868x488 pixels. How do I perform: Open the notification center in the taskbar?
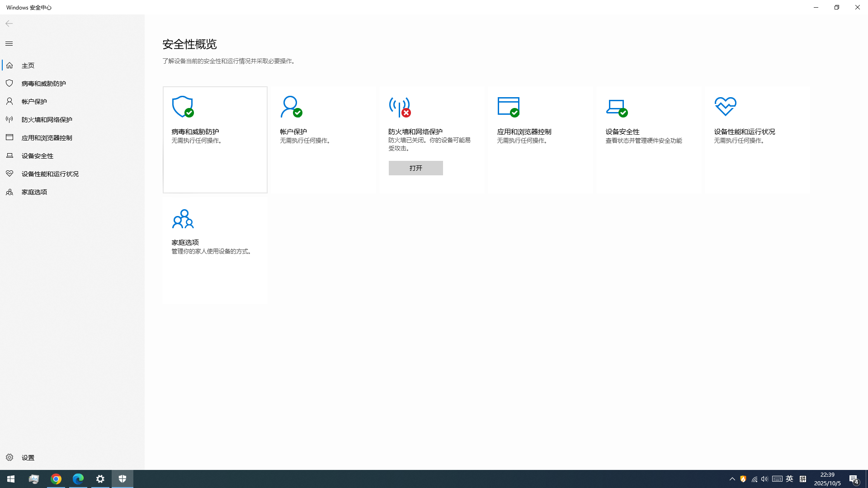[x=854, y=479]
